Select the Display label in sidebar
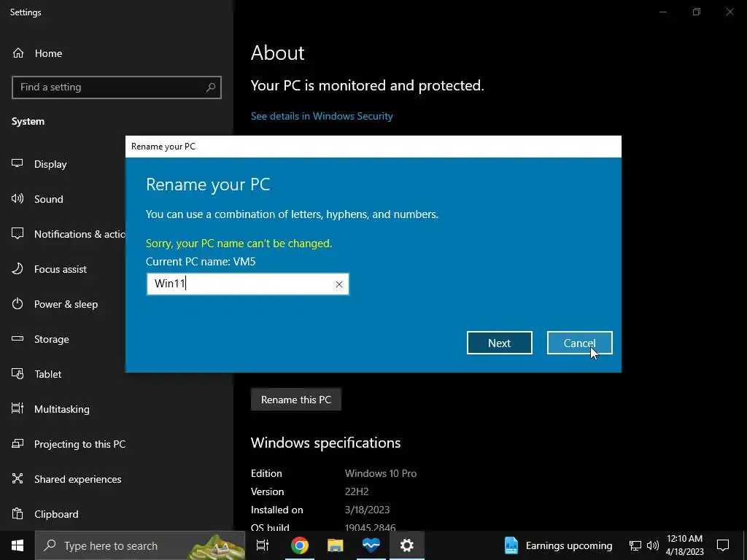 50,164
